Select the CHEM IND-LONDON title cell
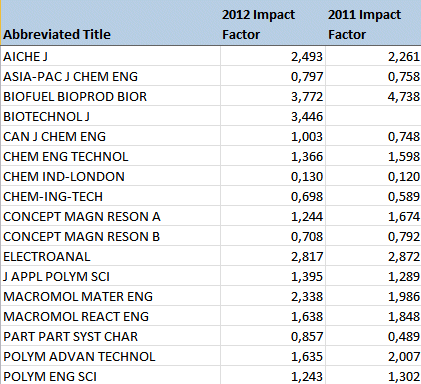This screenshot has width=421, height=384. tap(110, 176)
